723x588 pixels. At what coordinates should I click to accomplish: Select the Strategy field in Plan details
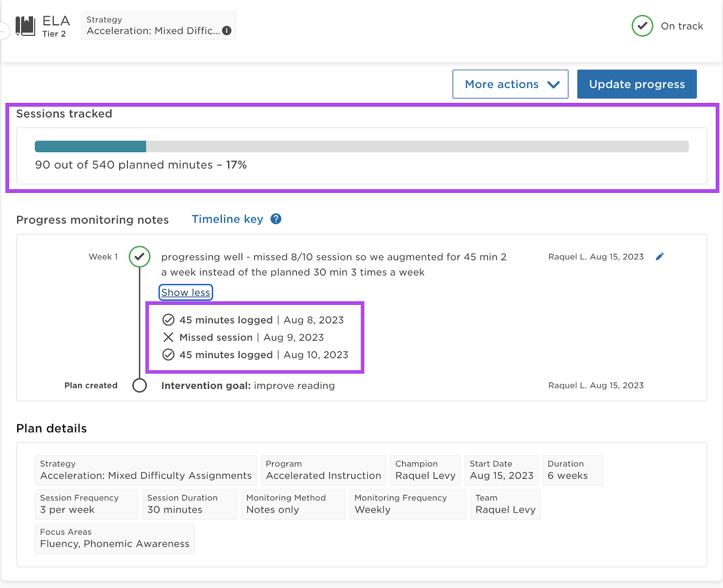[x=146, y=470]
